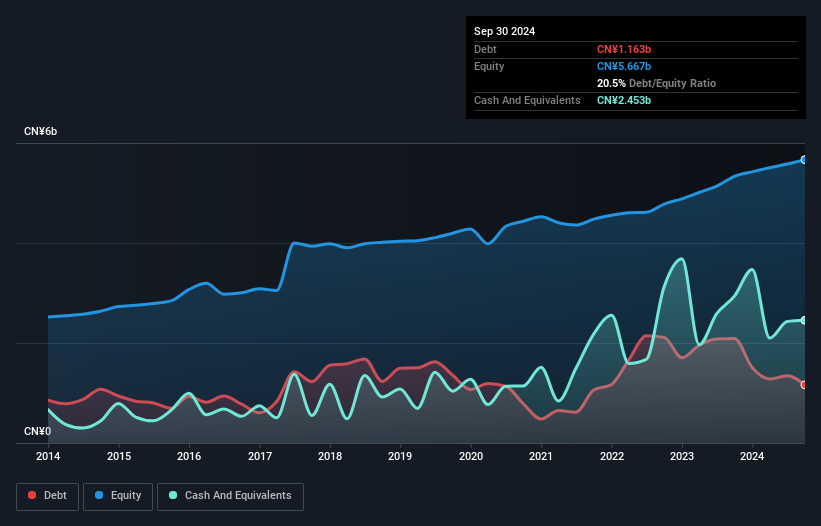Click the 20.5% Debt/Equity Ratio text
Viewport: 821px width, 526px height.
[x=656, y=83]
